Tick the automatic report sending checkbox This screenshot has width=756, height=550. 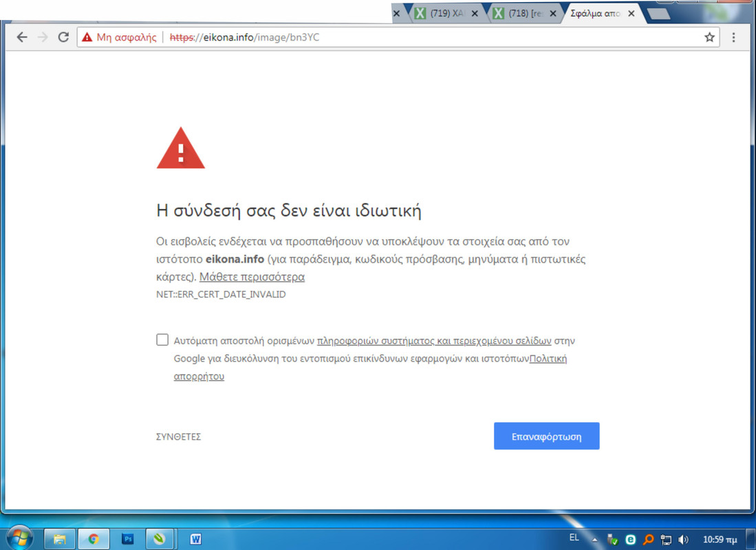click(162, 340)
